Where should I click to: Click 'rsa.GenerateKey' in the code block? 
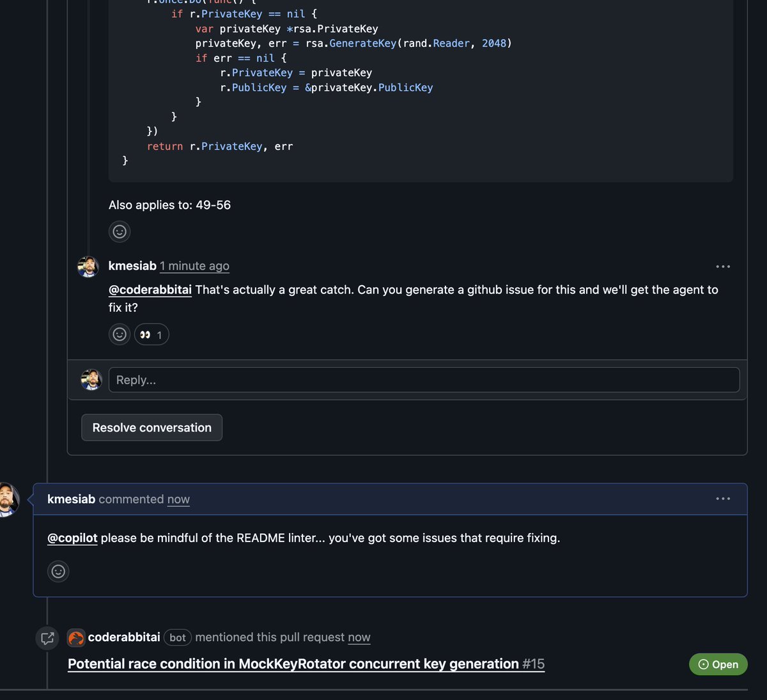351,43
